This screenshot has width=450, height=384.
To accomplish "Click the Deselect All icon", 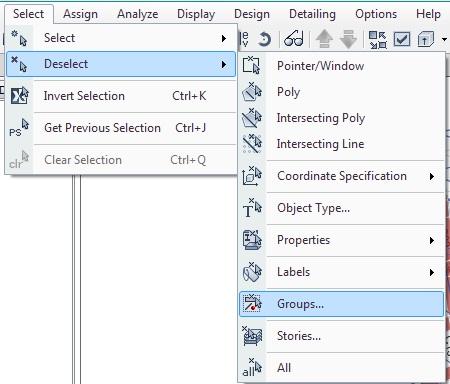I will pos(252,368).
